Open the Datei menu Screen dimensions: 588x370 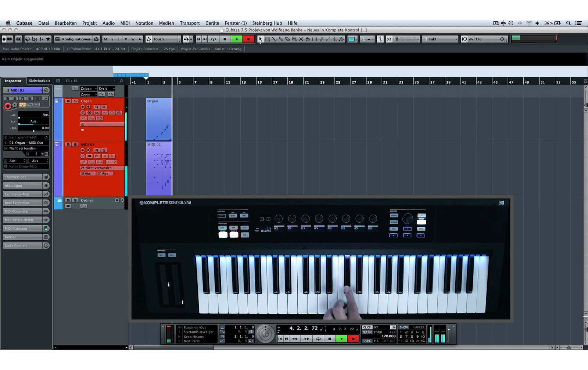(44, 23)
